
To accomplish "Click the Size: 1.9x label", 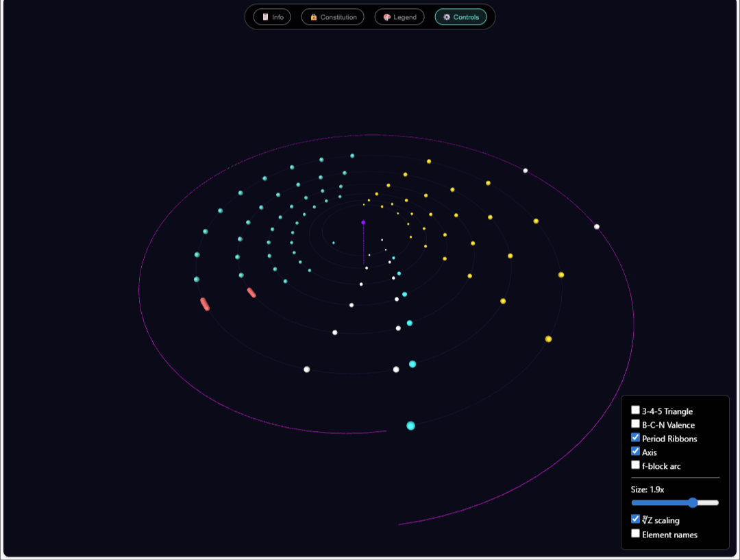I will pyautogui.click(x=648, y=489).
